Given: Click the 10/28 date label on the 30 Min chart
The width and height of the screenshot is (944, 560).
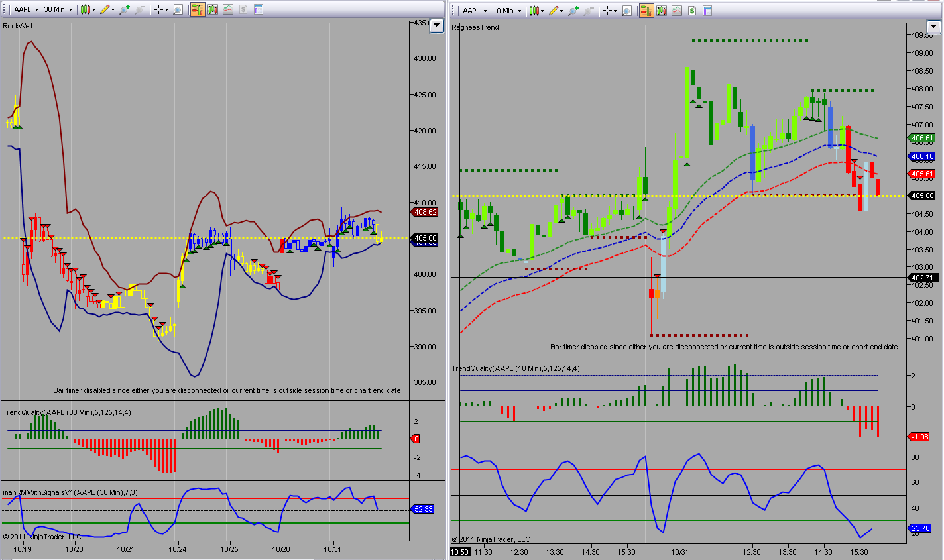Looking at the screenshot, I should click(x=281, y=549).
